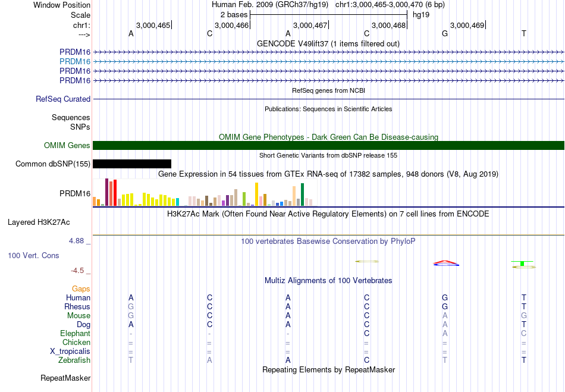This screenshot has width=565, height=392.
Task: Click the 3,000,469 ruler position
Action: pos(467,25)
